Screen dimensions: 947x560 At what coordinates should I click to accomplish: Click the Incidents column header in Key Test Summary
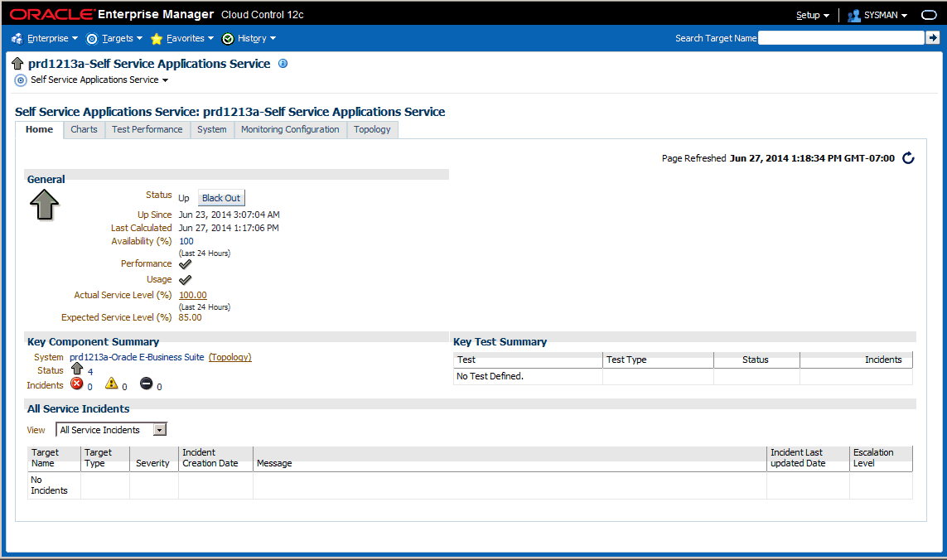(856, 360)
